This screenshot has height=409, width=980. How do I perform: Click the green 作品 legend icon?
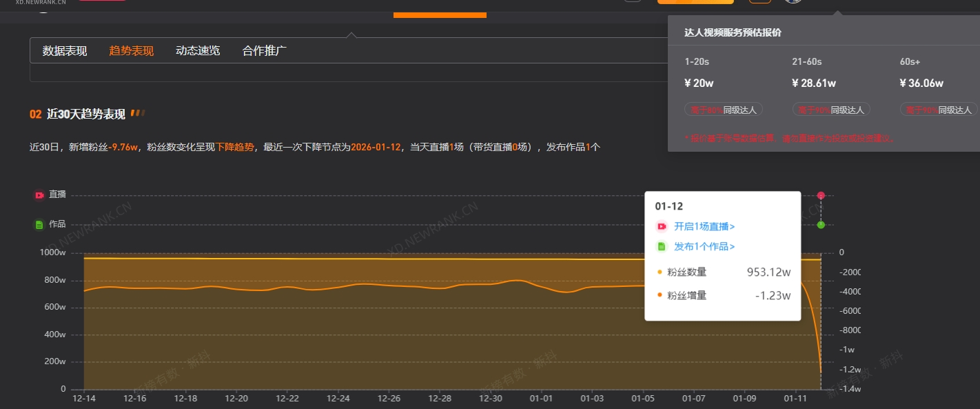click(39, 224)
